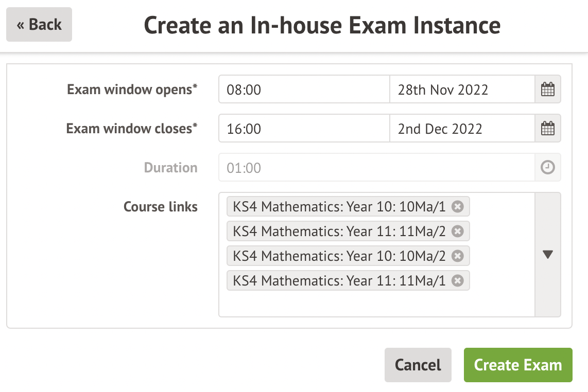Screen dimensions: 588x392
Task: Click the Create Exam button
Action: (517, 365)
